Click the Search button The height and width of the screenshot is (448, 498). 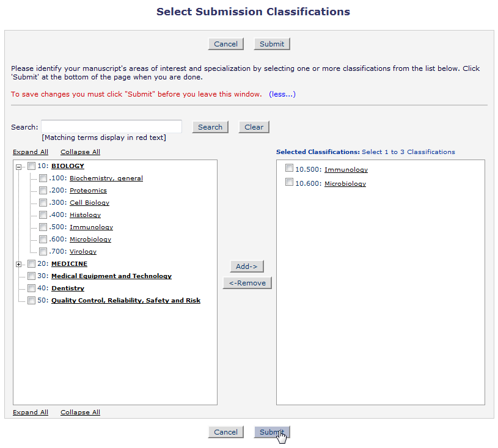[210, 127]
